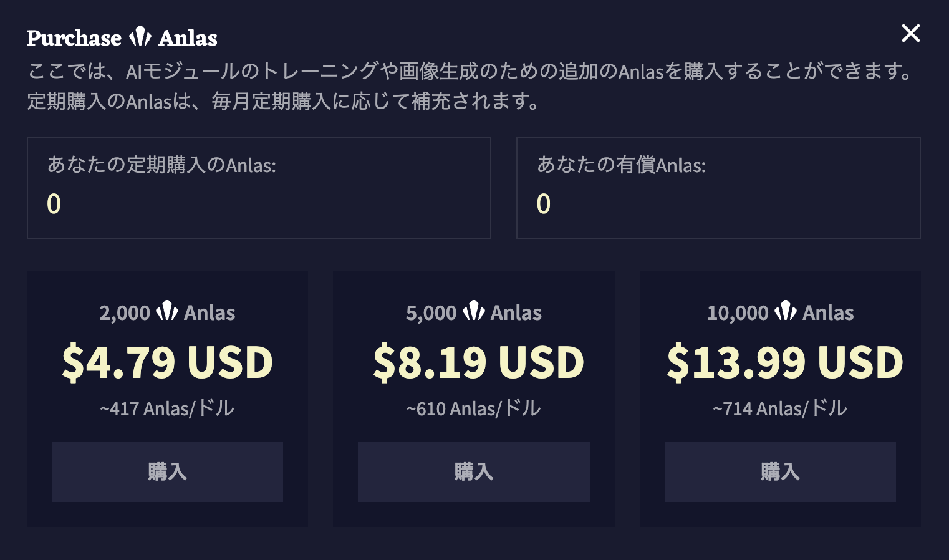Buy the 5,000 Anlas pack

(x=474, y=472)
